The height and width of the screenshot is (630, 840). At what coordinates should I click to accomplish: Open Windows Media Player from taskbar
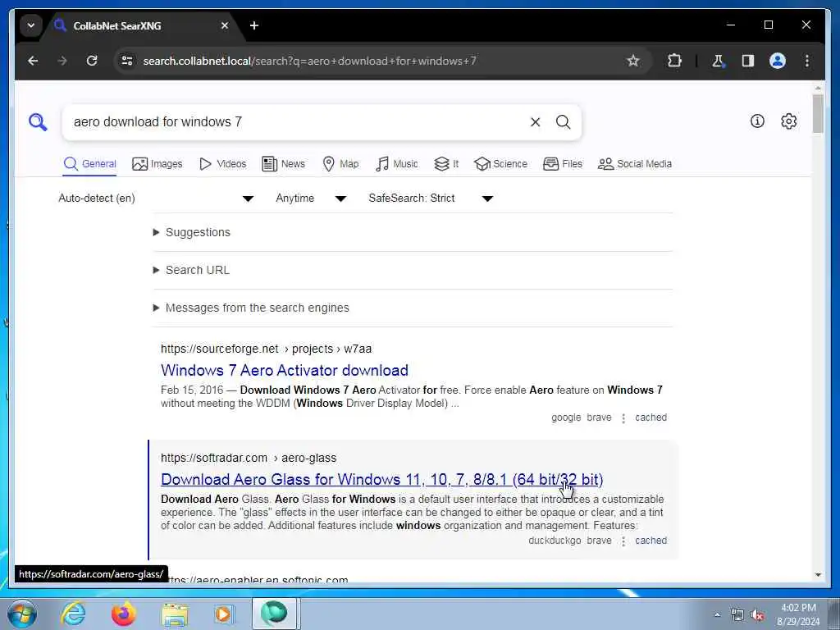pos(224,614)
